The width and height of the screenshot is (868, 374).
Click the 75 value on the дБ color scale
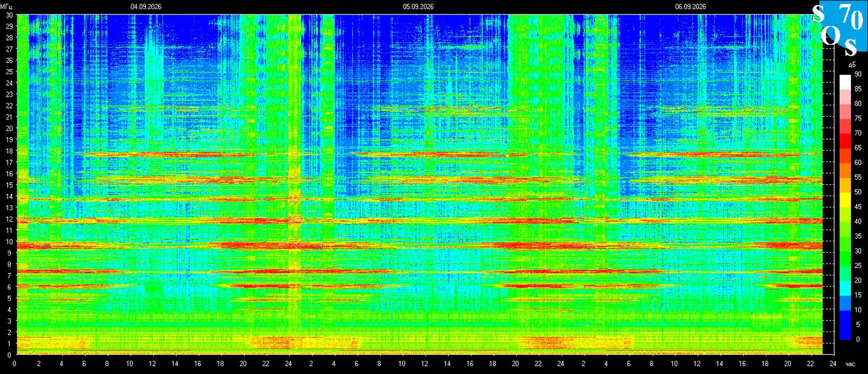(x=858, y=118)
